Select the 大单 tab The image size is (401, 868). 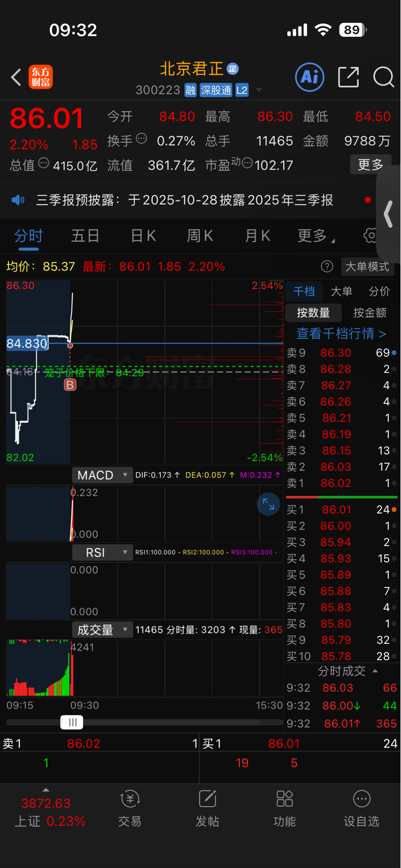342,291
